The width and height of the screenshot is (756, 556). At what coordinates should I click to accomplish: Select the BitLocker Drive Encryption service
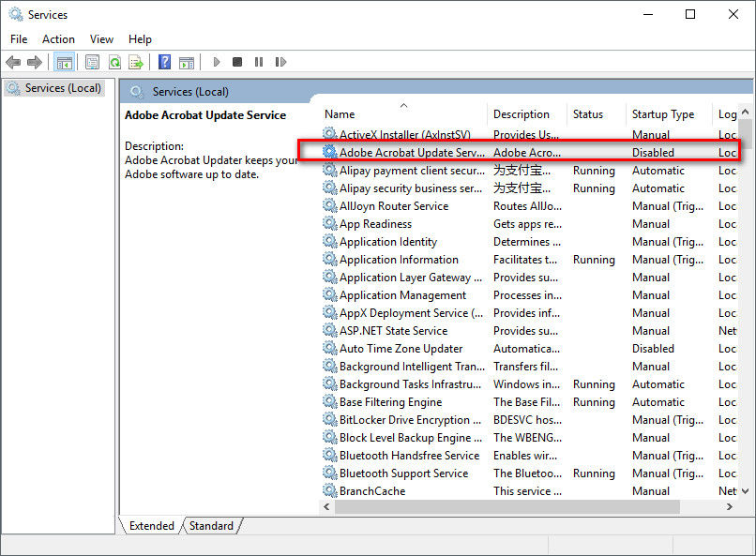(x=404, y=420)
